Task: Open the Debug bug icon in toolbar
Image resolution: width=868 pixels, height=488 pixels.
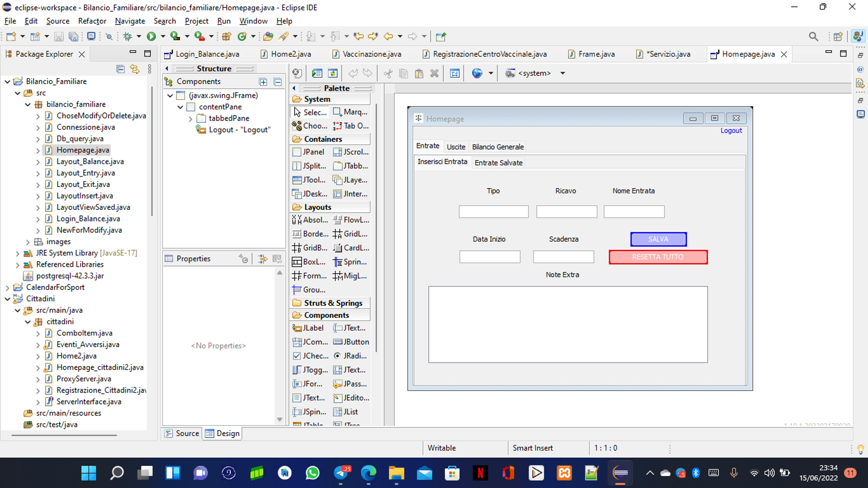Action: point(127,36)
